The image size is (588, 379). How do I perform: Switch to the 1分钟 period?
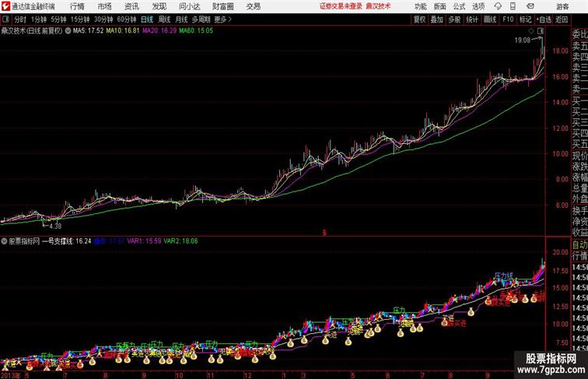click(39, 19)
